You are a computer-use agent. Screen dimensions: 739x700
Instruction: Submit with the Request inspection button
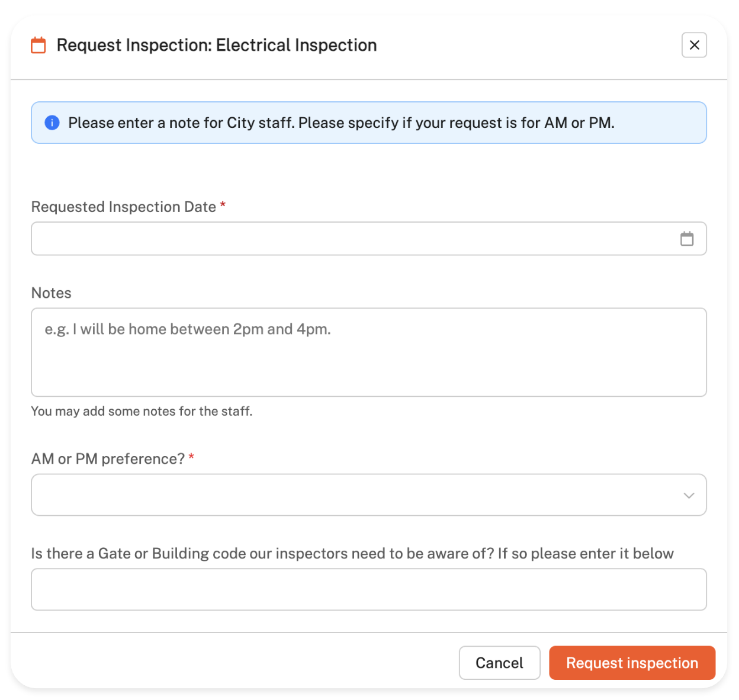click(x=632, y=663)
